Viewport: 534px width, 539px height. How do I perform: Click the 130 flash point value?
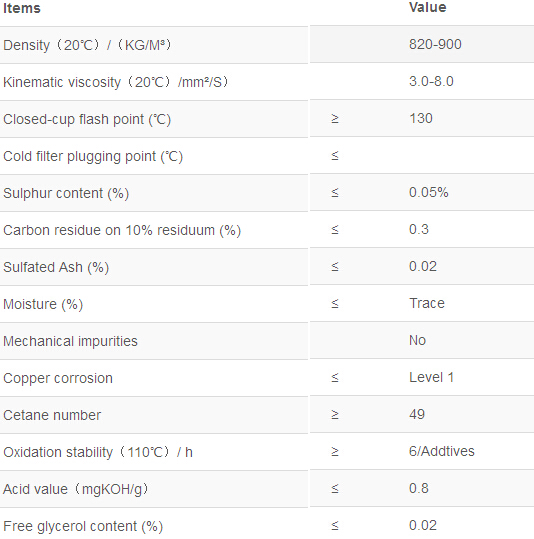[421, 119]
